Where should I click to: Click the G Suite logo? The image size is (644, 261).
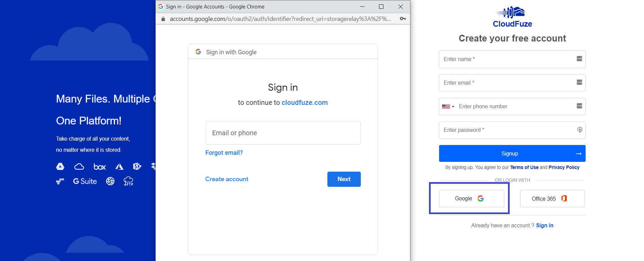(85, 181)
